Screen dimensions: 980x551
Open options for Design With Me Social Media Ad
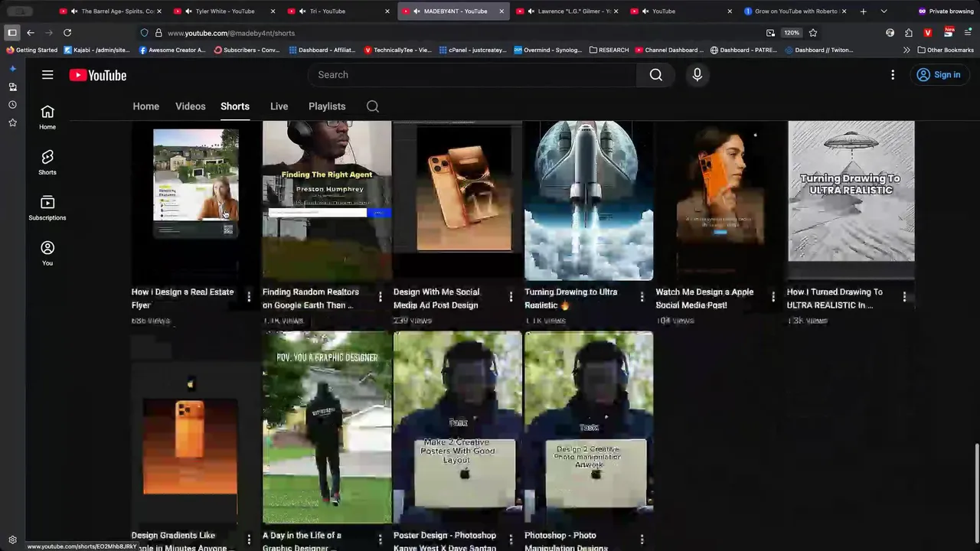(511, 297)
